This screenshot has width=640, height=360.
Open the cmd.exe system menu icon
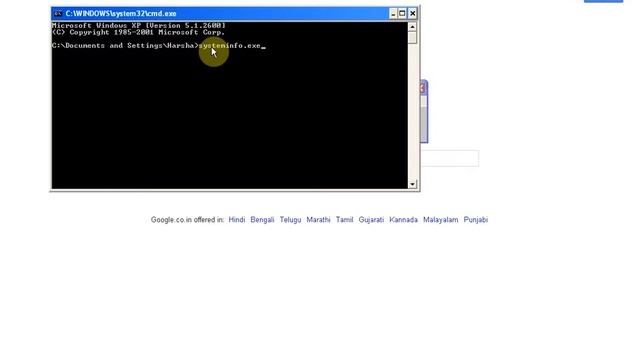(58, 13)
